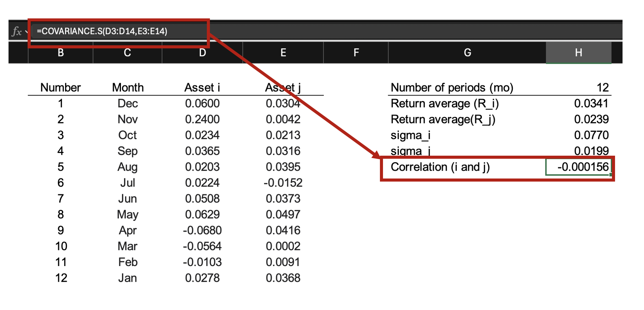Select column B header

(61, 52)
